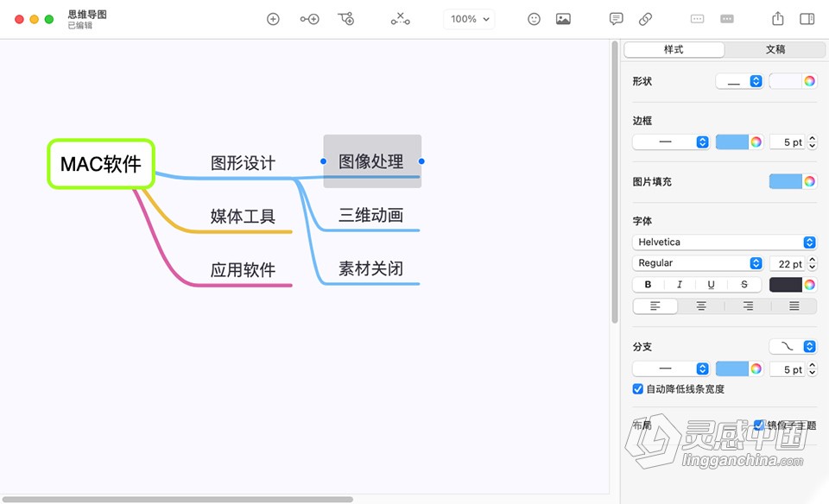Viewport: 829px width, 504px height.
Task: Enable the 自动降低线条宽度 checkbox
Action: 637,388
